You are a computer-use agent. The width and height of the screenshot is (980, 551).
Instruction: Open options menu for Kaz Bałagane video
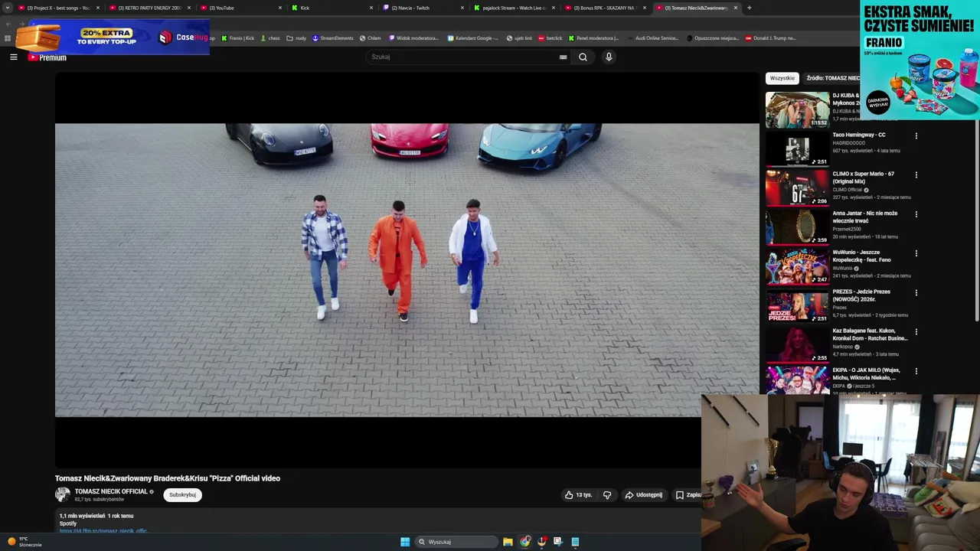(916, 332)
